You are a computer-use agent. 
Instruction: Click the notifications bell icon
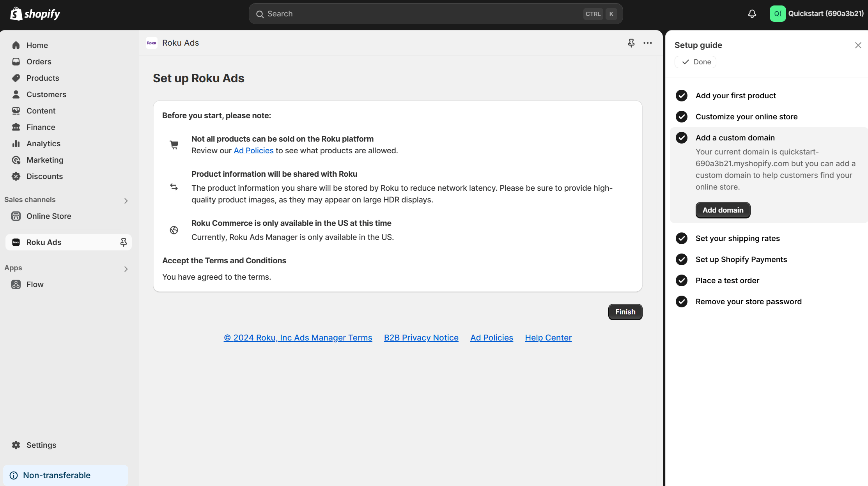click(752, 14)
